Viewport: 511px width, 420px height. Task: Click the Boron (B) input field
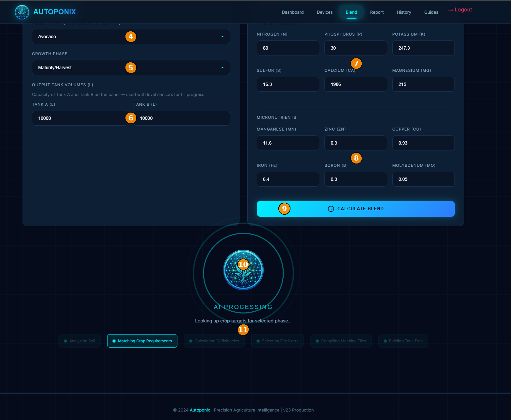[x=355, y=179]
